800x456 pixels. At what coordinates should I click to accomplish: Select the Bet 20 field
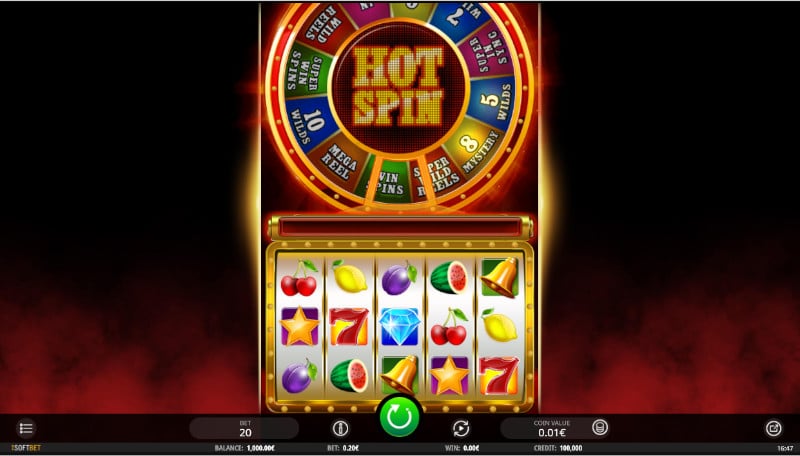point(244,428)
